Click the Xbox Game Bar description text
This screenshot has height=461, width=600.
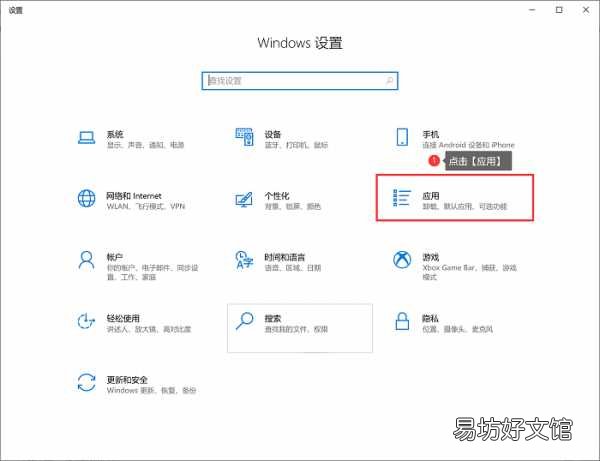[470, 272]
